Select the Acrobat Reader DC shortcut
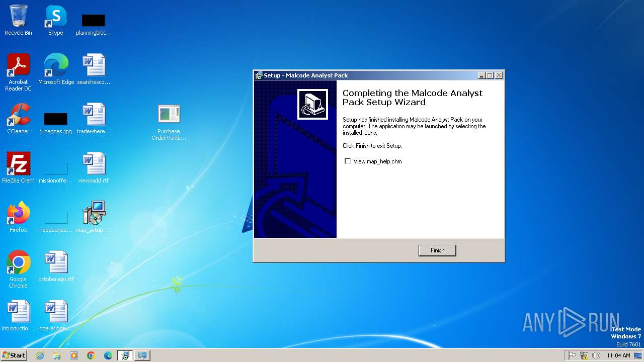The height and width of the screenshot is (362, 644). 18,72
